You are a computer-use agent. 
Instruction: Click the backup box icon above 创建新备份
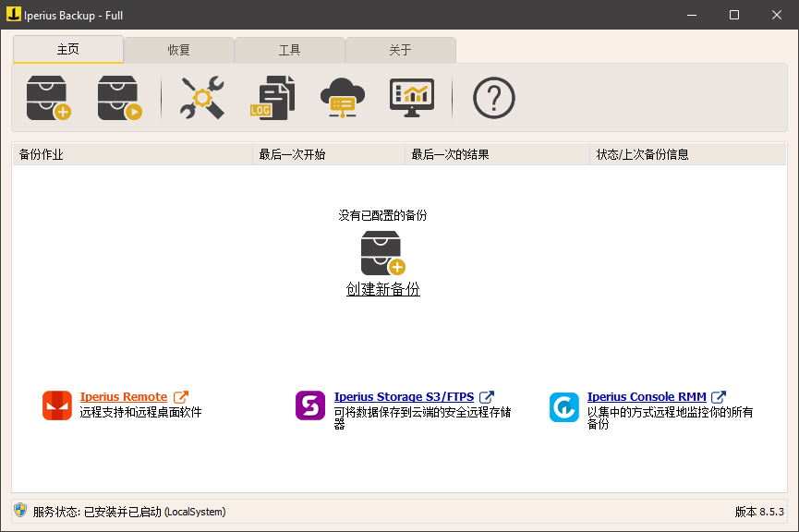coord(382,251)
